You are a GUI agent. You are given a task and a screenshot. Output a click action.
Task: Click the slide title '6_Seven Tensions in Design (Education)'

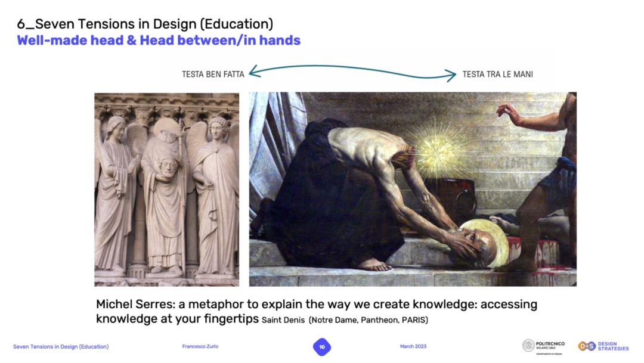[x=145, y=24]
